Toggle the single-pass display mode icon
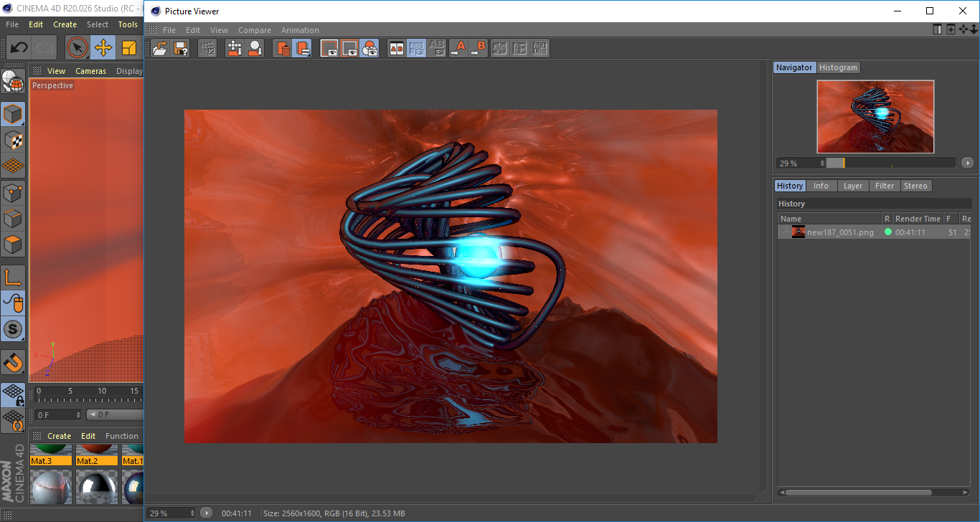The width and height of the screenshot is (980, 522). point(349,49)
